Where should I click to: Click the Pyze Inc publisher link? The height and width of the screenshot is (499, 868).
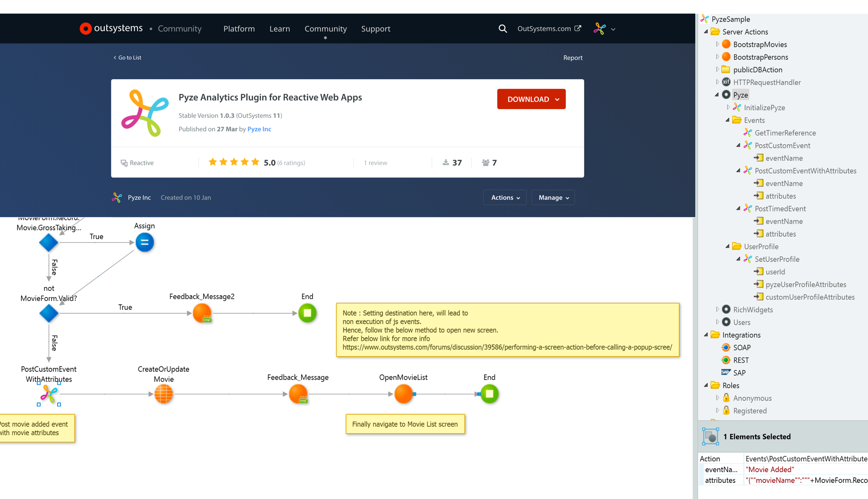pos(259,129)
